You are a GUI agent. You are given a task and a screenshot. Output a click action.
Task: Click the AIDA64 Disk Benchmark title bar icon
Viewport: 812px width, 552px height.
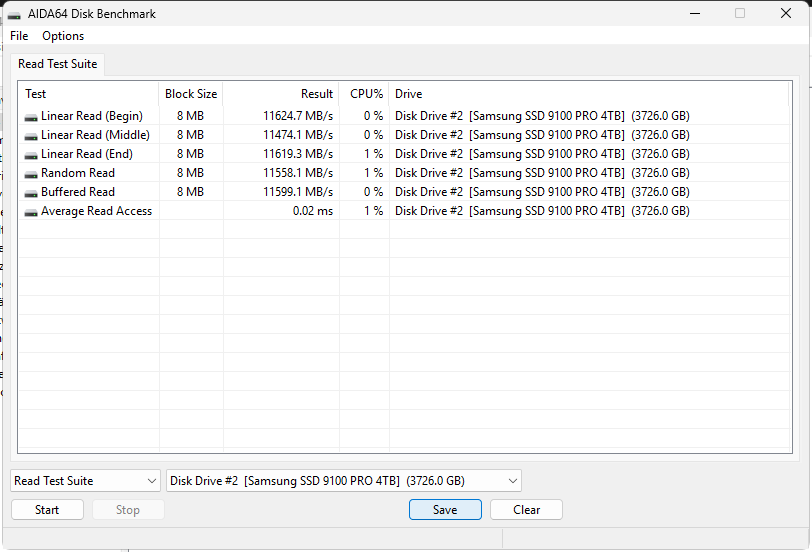tap(14, 14)
